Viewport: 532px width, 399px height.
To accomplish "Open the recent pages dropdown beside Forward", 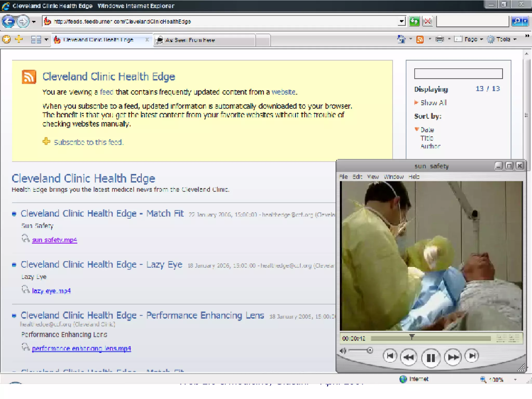I will (34, 22).
